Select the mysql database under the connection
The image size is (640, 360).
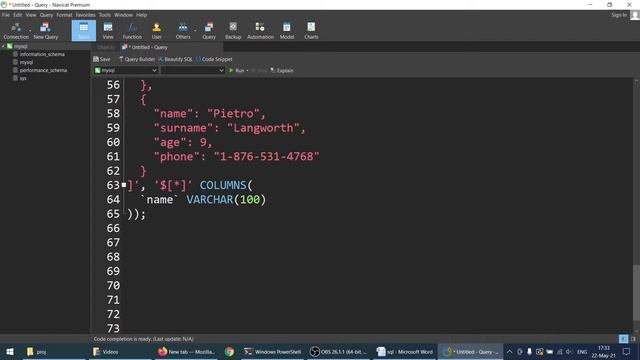[26, 62]
